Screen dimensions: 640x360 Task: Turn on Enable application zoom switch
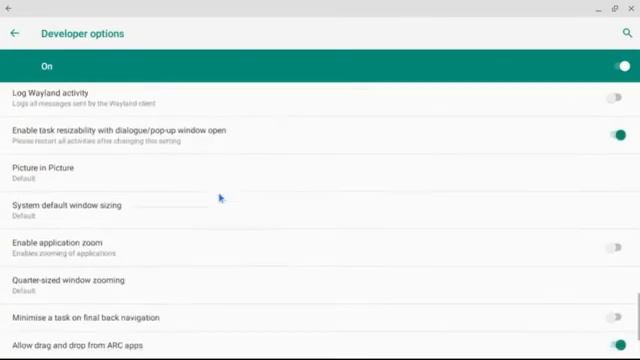614,248
